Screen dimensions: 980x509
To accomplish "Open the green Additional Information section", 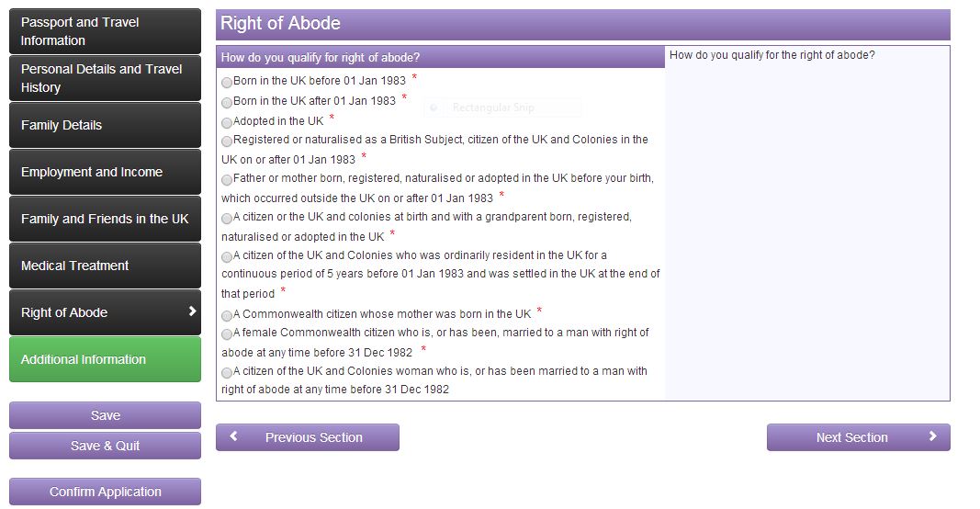I will coord(105,359).
